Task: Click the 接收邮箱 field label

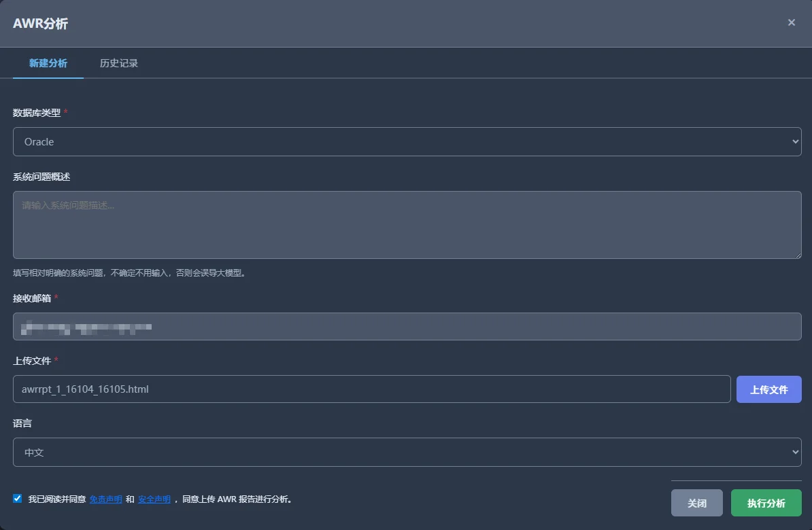Action: (x=32, y=298)
